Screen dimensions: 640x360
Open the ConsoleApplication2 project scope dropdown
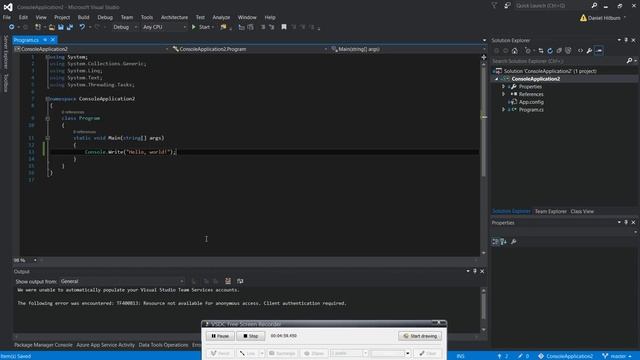point(91,49)
